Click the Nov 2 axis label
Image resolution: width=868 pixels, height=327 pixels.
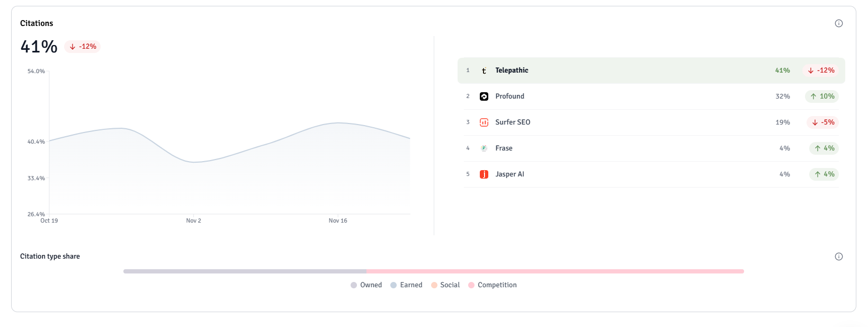[193, 221]
